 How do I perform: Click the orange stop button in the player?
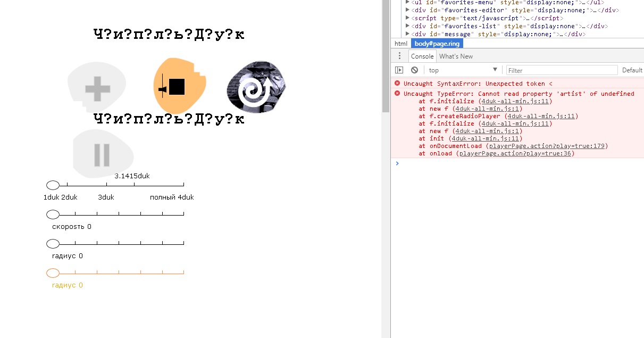point(179,85)
